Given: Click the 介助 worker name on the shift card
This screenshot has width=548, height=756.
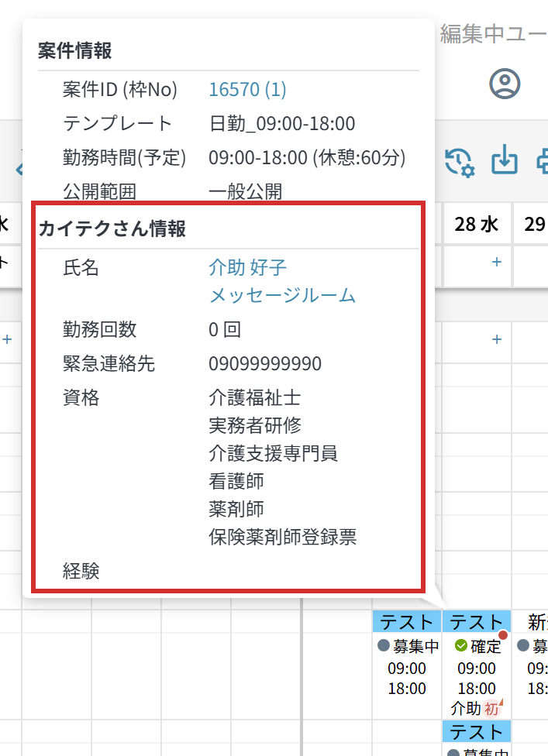Looking at the screenshot, I should (x=466, y=708).
